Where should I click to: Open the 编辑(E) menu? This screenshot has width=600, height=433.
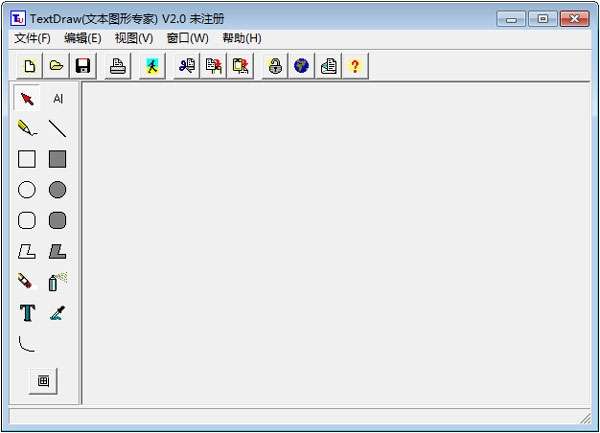(83, 38)
